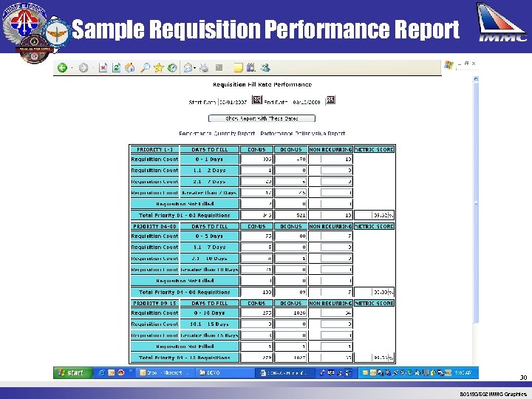Click OCONUS field for 7.1 - 10 Days
This screenshot has height=399, width=532.
click(x=291, y=258)
